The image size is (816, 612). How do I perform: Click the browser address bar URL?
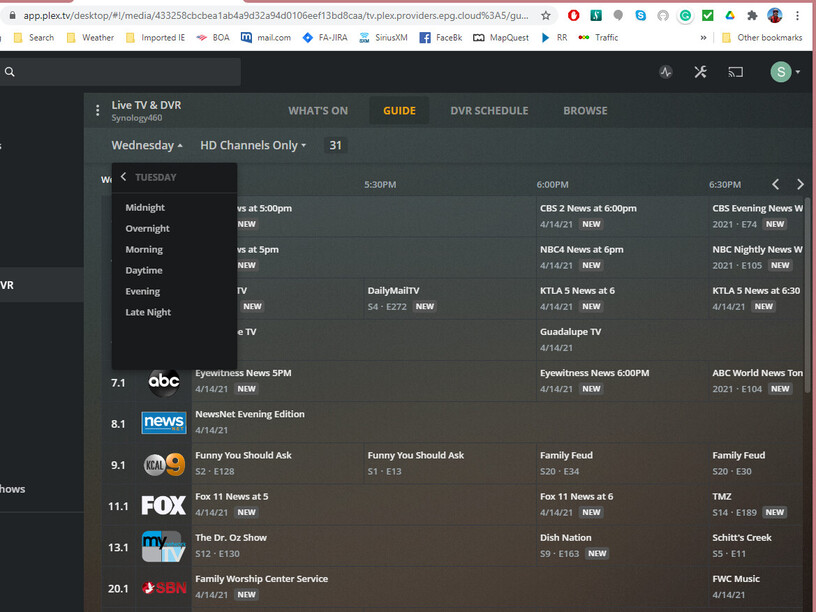(x=275, y=16)
